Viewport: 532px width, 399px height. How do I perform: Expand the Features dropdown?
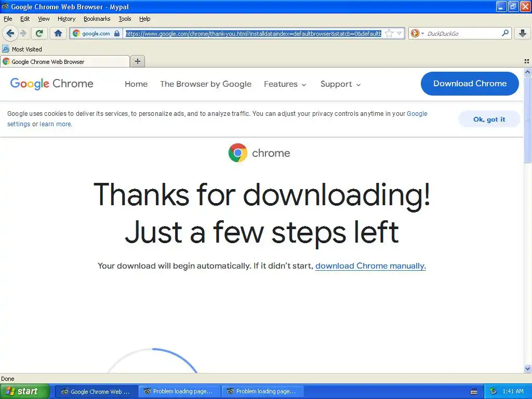[285, 84]
